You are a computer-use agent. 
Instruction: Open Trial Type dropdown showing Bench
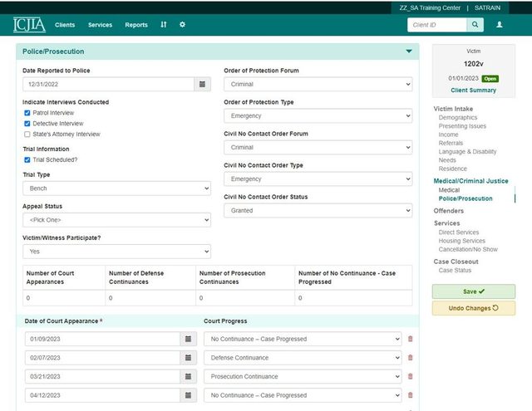click(116, 188)
